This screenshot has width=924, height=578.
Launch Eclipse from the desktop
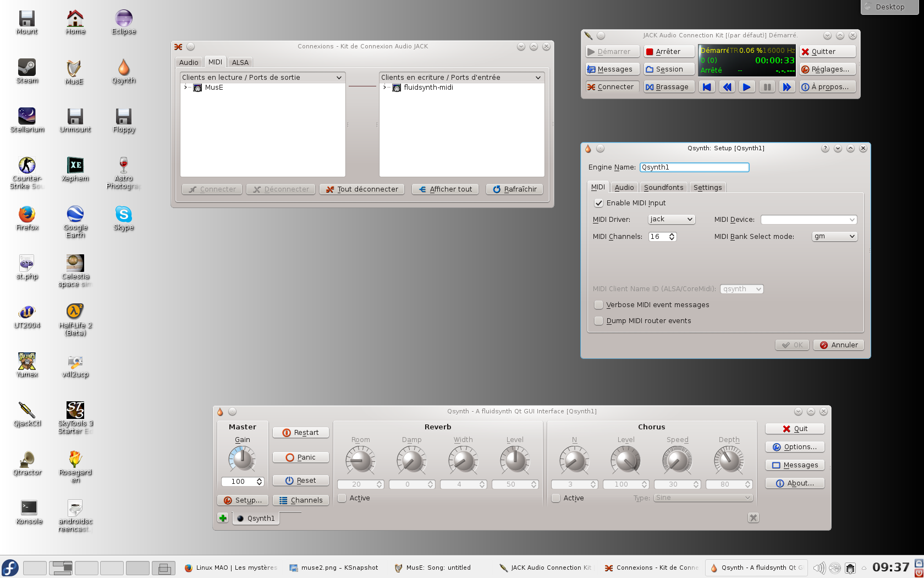click(x=124, y=22)
